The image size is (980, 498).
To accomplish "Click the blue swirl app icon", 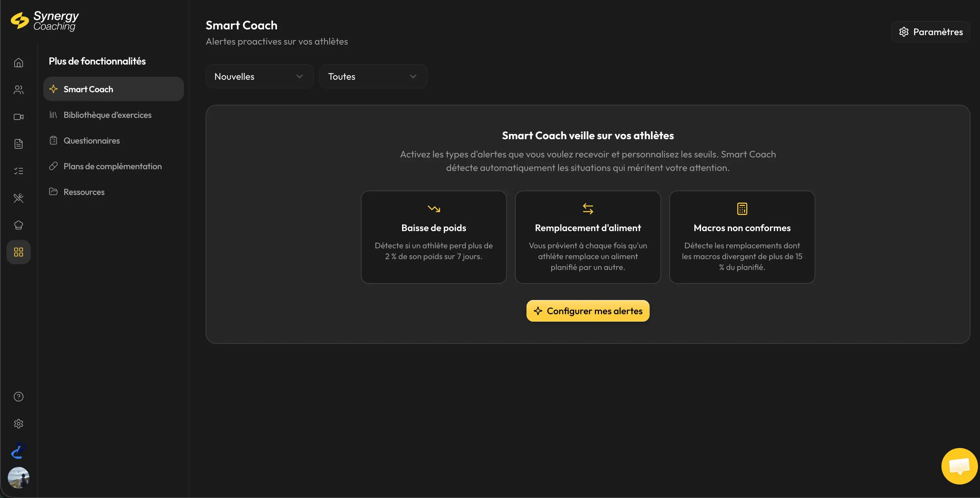I will 19,450.
